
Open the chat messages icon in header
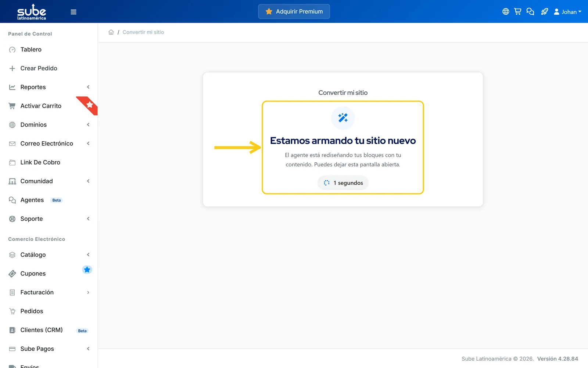click(530, 11)
